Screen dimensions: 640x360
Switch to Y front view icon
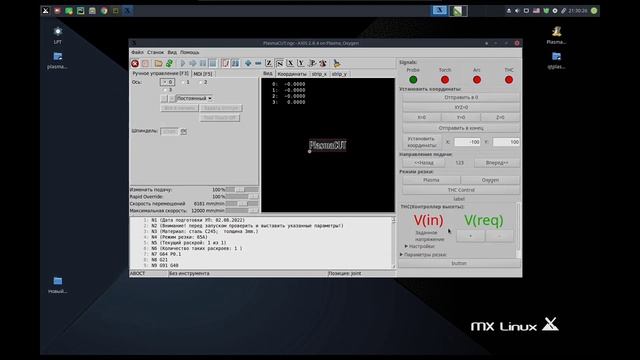301,63
